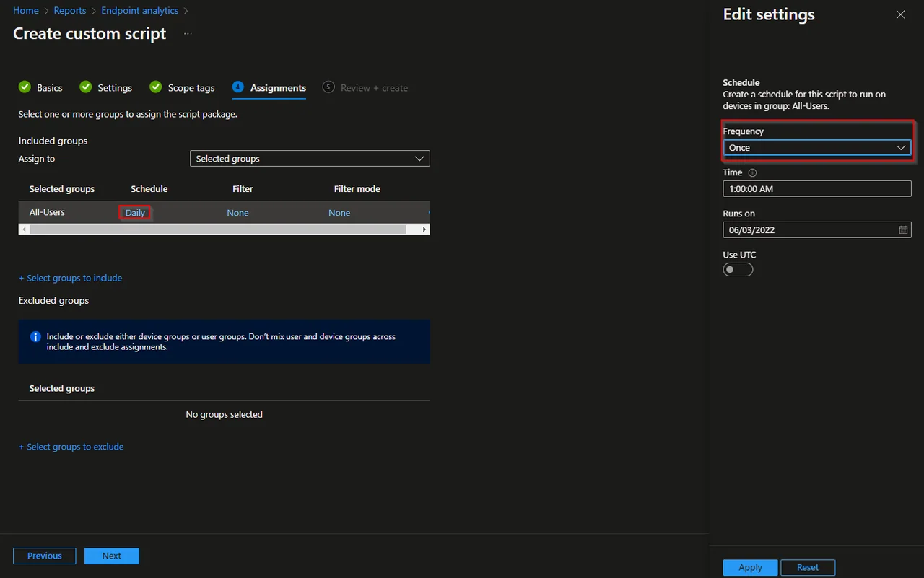Image resolution: width=924 pixels, height=578 pixels.
Task: Click Select groups to include link
Action: point(70,278)
